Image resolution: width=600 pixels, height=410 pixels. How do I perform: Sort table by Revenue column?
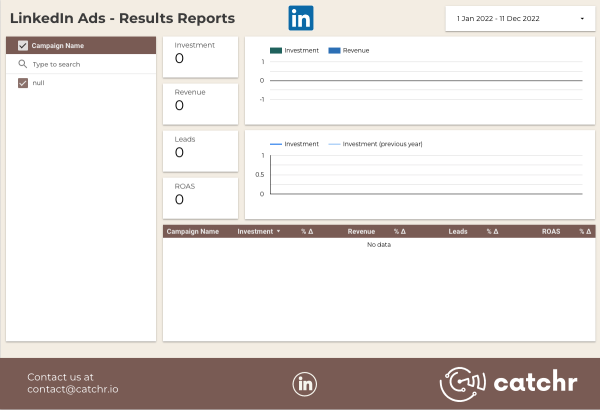pos(361,231)
